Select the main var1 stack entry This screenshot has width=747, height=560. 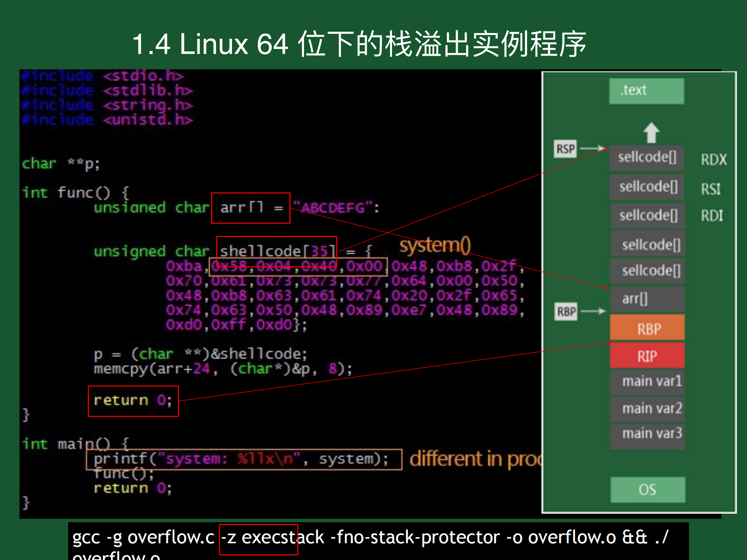(x=647, y=381)
